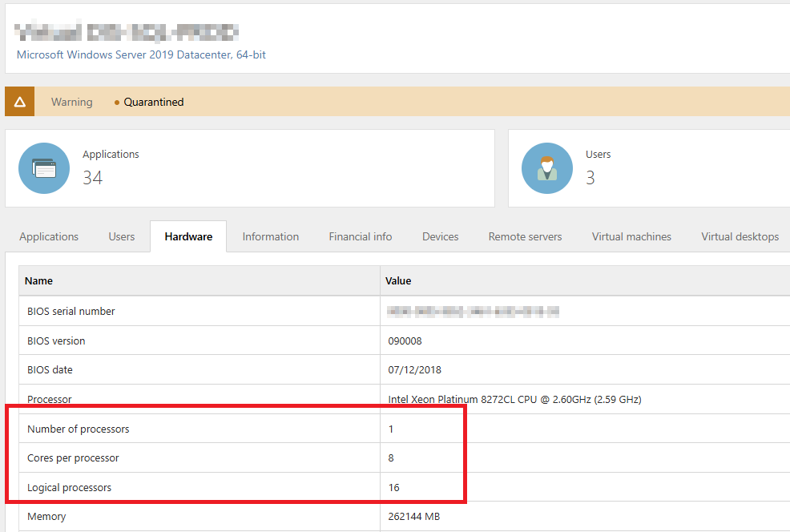Click the Applications count 34

coord(93,178)
